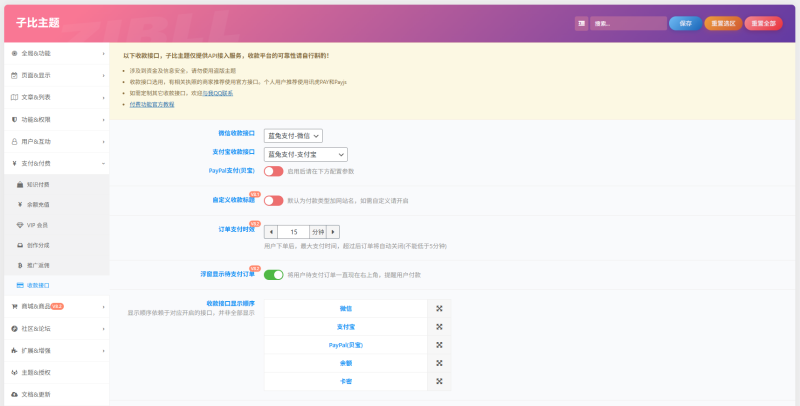Click the 微信收款接口 field label

tap(237, 133)
